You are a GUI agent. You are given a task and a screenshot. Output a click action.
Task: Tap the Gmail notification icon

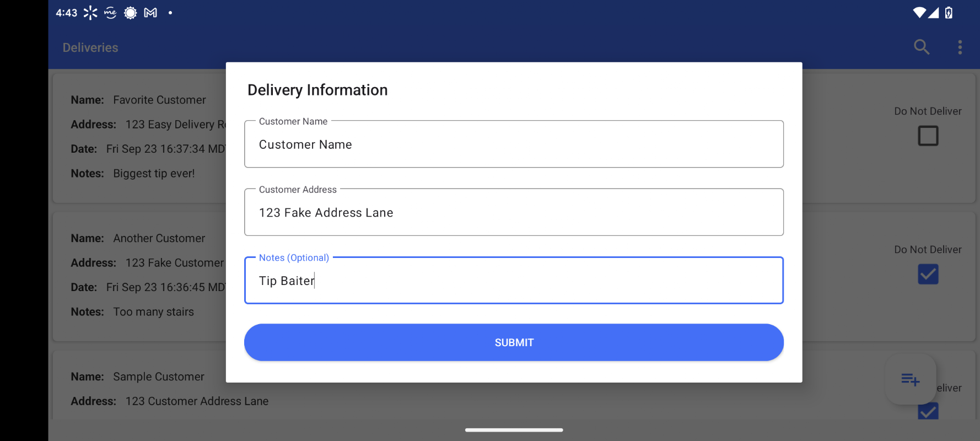150,13
